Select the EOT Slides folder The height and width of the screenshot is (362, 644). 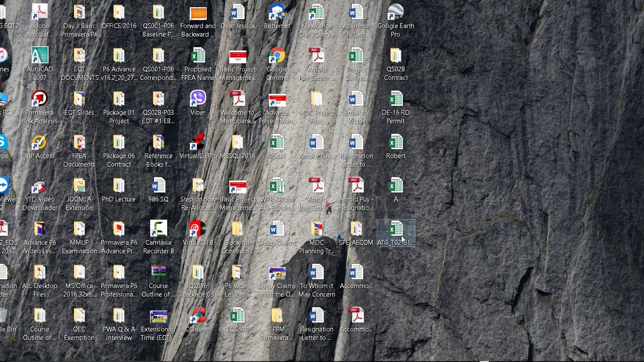[79, 99]
